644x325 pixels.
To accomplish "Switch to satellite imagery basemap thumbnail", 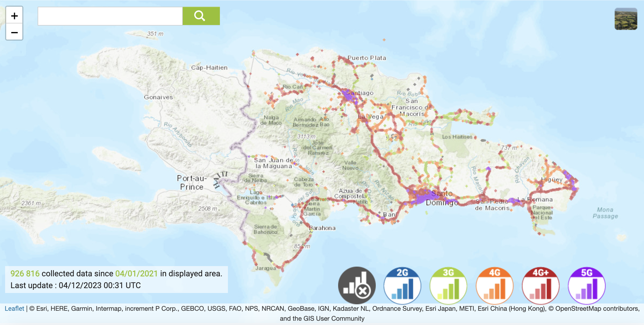I will point(626,19).
